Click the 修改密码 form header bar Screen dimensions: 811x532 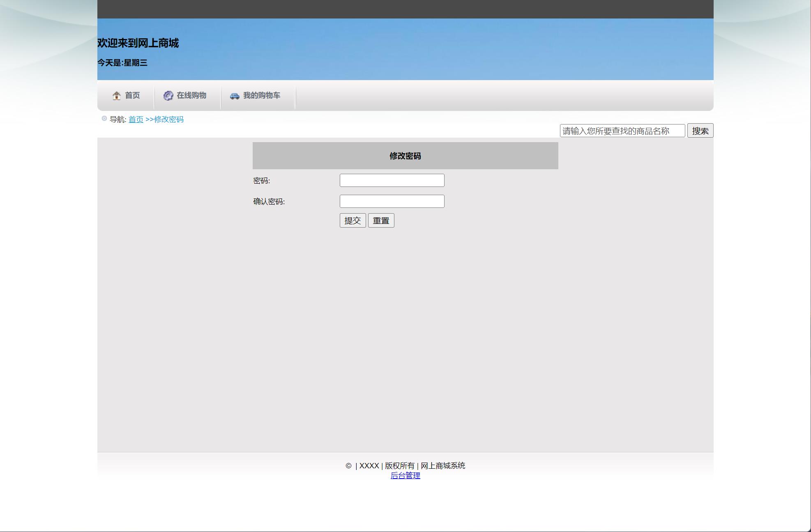click(405, 156)
